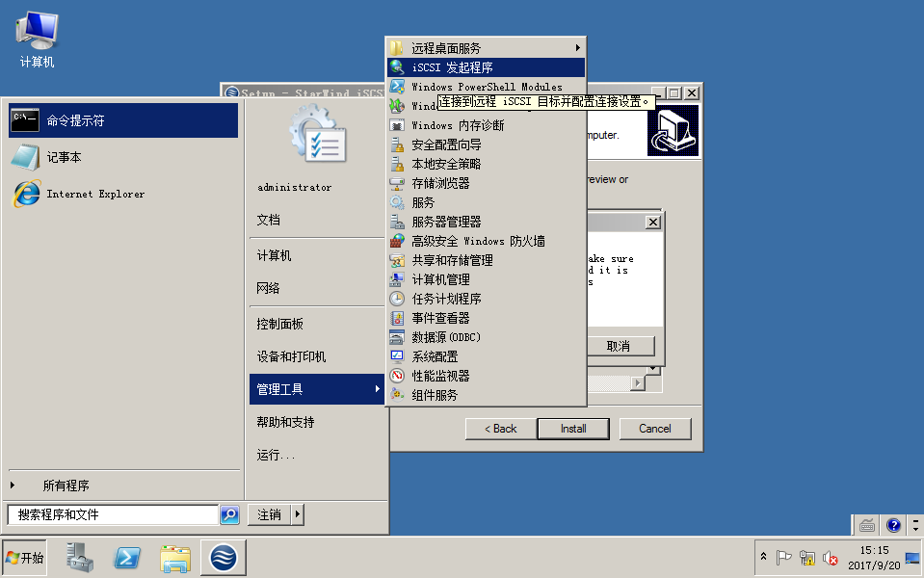Click the < Back button in the wizard
This screenshot has width=924, height=578.
498,428
